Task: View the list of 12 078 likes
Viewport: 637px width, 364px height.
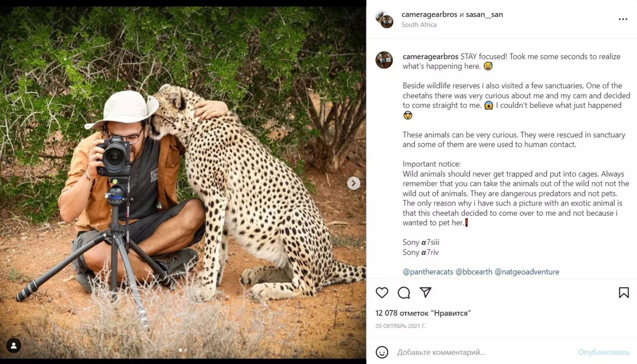Action: point(423,313)
